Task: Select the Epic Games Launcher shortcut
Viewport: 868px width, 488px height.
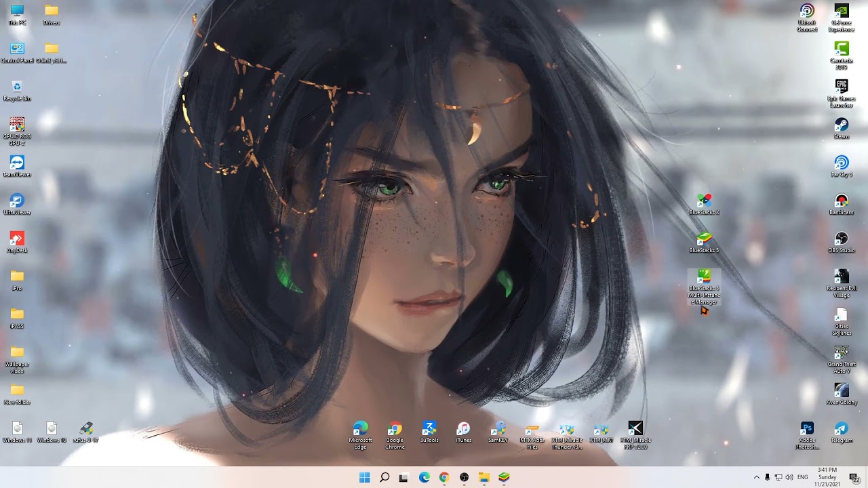Action: (842, 94)
